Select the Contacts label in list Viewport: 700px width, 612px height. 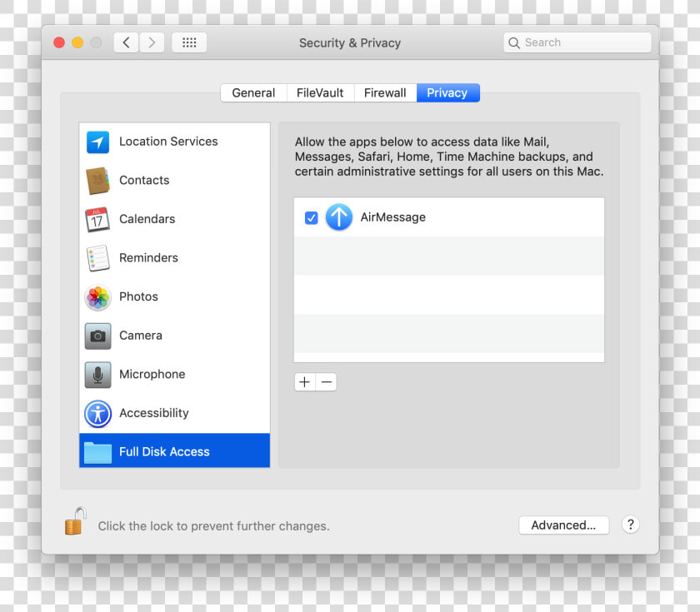click(x=144, y=180)
